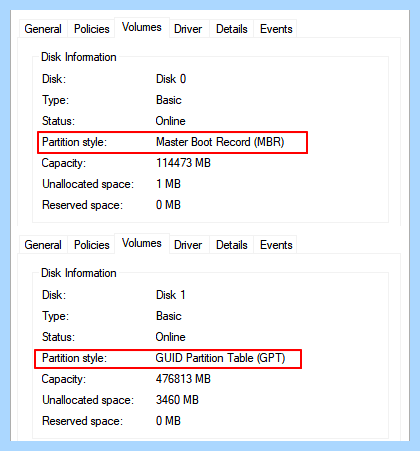Image resolution: width=420 pixels, height=451 pixels.
Task: Click 'Basic' type value for Disk 1
Action: click(x=169, y=316)
